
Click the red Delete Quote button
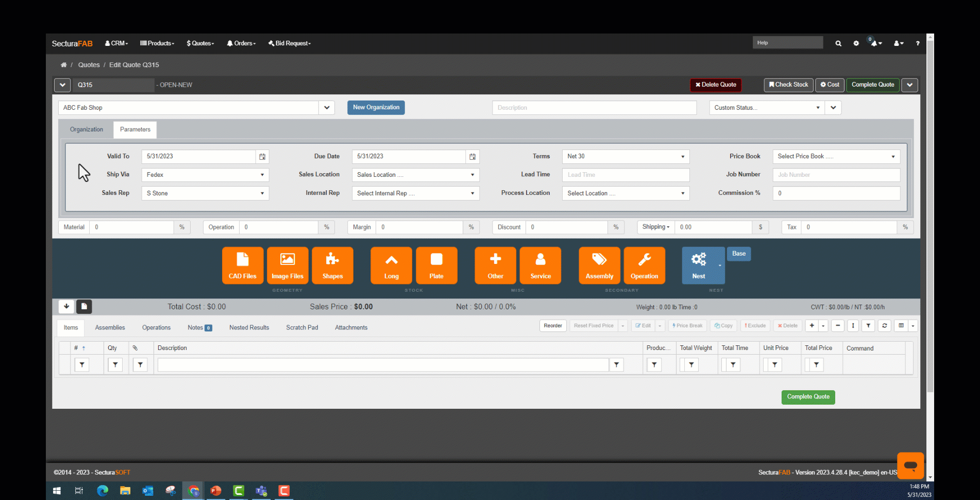(715, 85)
